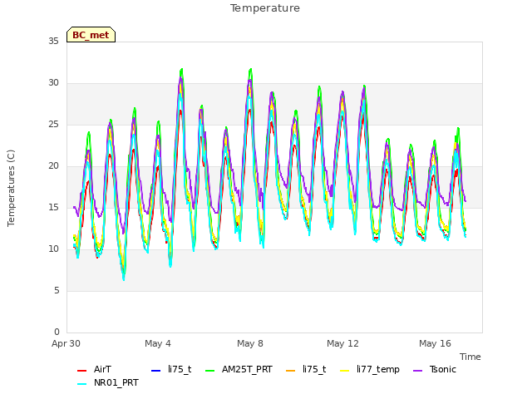532x399 pixels.
Task: Click the cyan NR01_PRT legend color marker
Action: 81,384
